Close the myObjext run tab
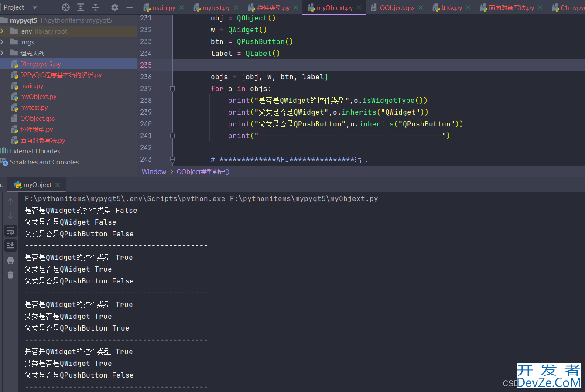The width and height of the screenshot is (585, 392). coord(58,185)
